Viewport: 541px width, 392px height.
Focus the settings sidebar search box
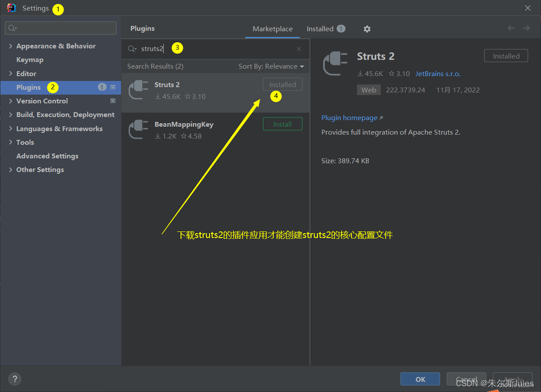(61, 28)
